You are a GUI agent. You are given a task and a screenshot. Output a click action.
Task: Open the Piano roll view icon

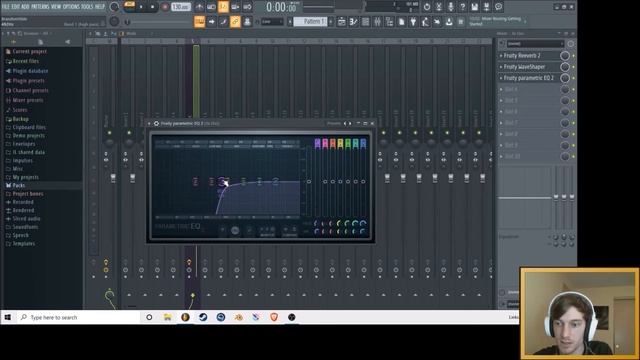click(353, 22)
